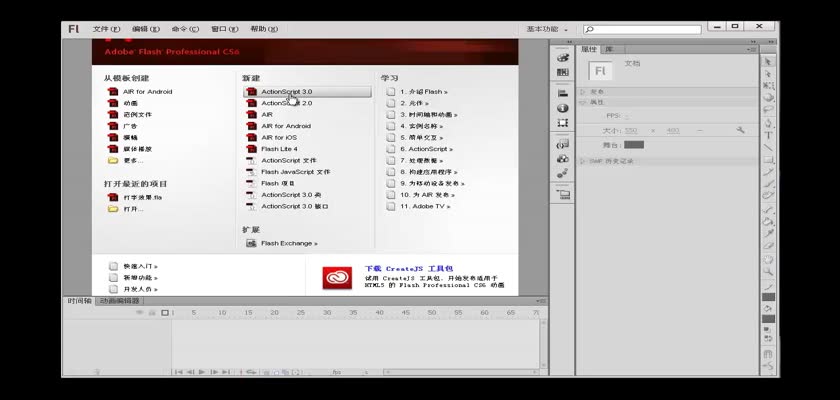Click stroke color swatch in tools panel
Screen dimensions: 840x400
pos(768,297)
